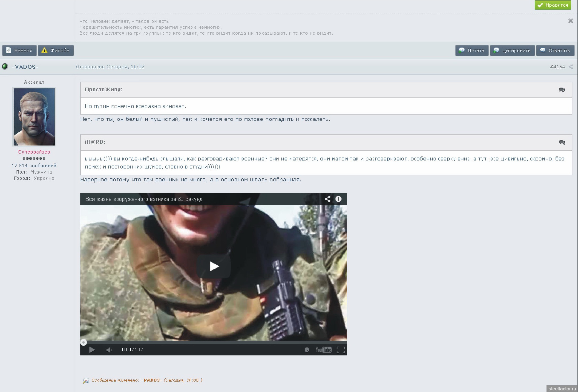
Task: Enter fullscreen mode for the video
Action: click(x=341, y=350)
